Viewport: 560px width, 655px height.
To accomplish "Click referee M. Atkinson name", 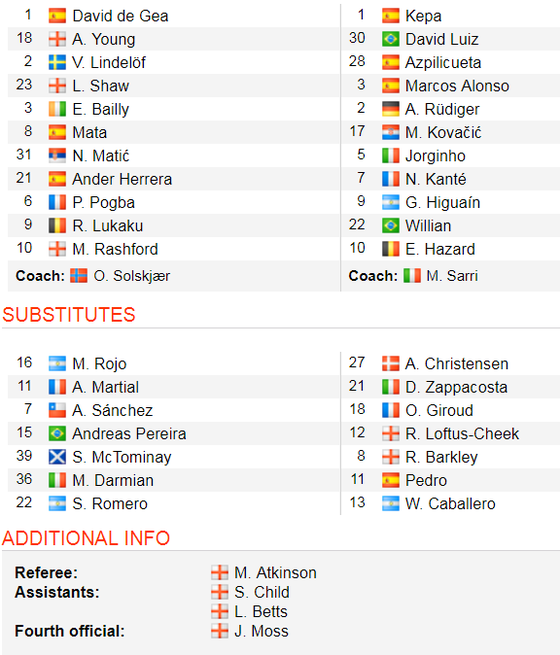I will (x=275, y=573).
